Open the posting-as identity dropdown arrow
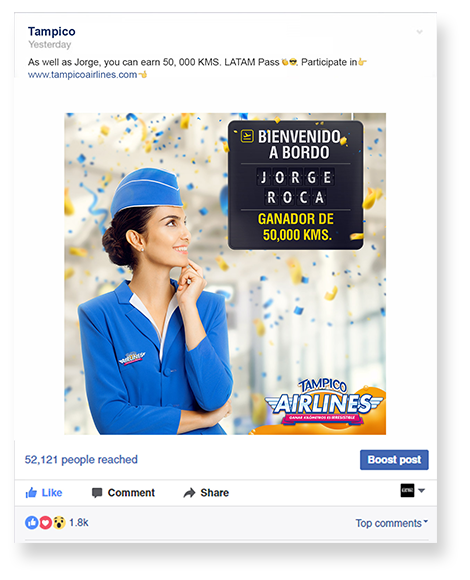Viewport: 470px width, 580px height. [x=422, y=490]
